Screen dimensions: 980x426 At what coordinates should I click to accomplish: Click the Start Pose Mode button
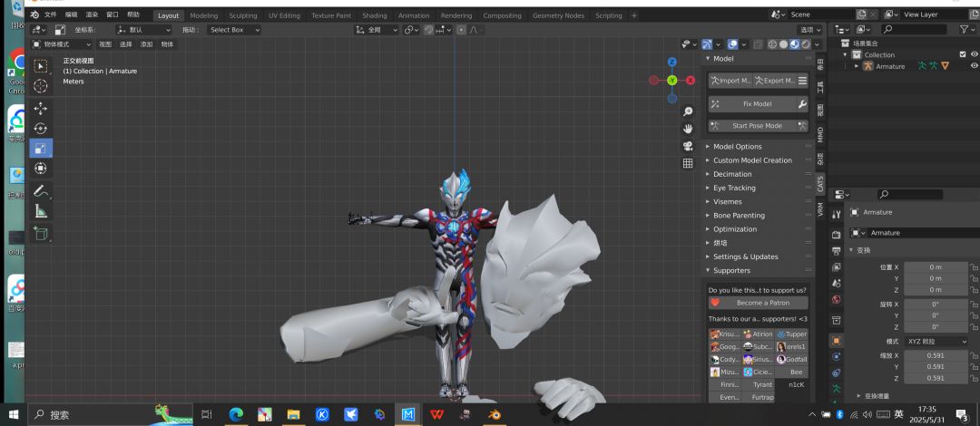pyautogui.click(x=758, y=126)
